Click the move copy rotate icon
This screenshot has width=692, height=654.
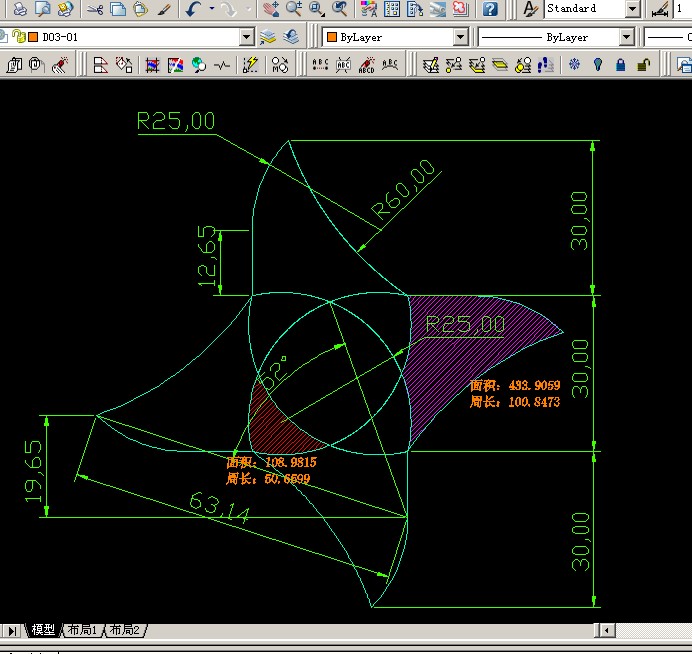[124, 65]
